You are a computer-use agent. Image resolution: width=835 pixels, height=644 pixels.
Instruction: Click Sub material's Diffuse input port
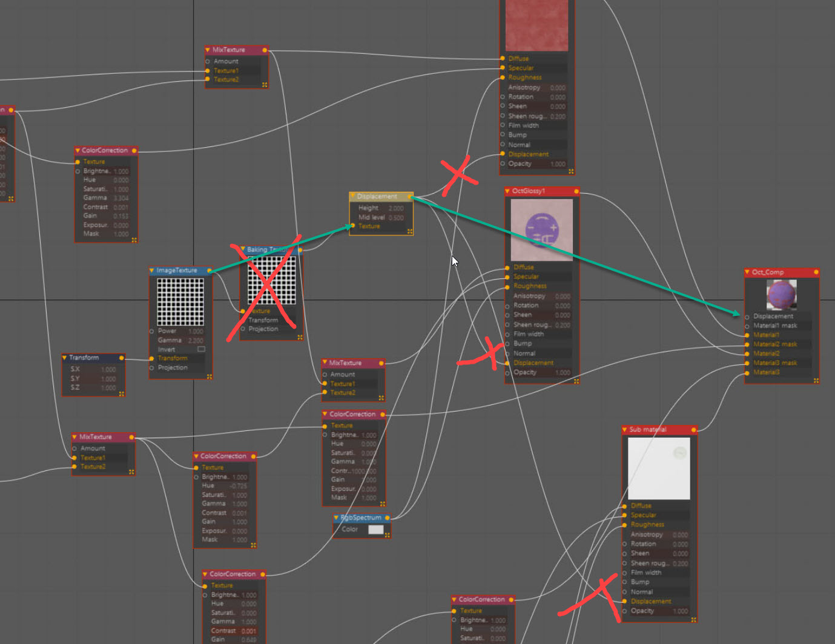click(x=624, y=506)
